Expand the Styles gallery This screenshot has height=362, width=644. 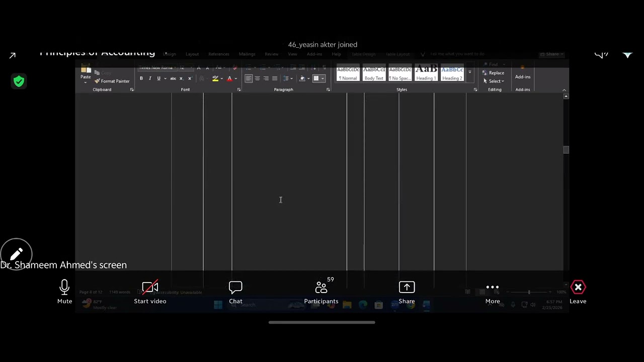point(470,72)
